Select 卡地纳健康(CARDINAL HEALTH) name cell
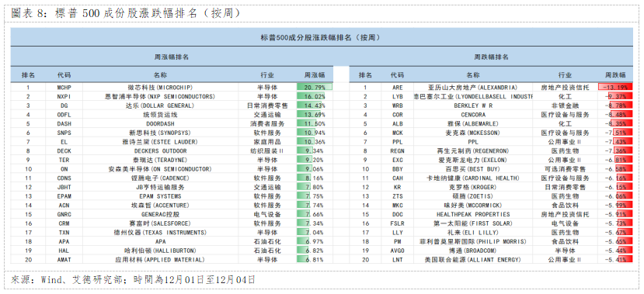 click(x=473, y=178)
